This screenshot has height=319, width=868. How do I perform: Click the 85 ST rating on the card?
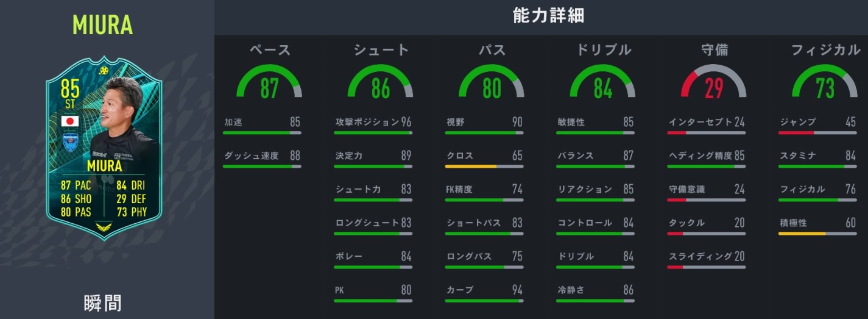pos(70,95)
